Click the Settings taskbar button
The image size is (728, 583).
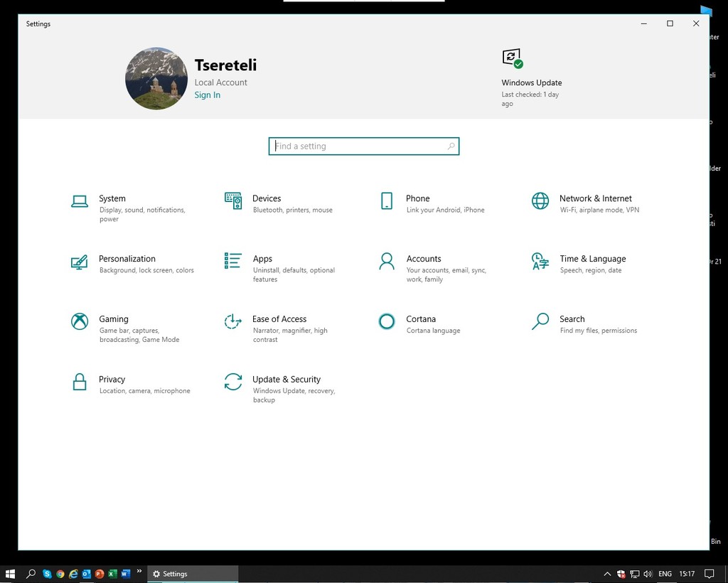point(193,574)
